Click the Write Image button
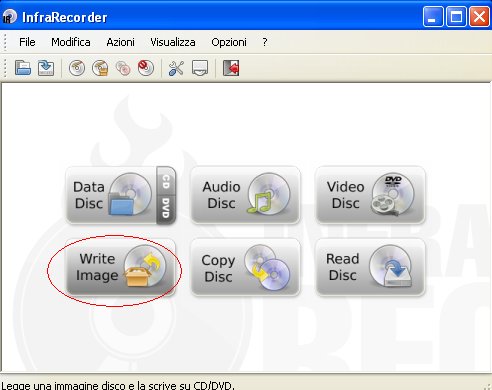Screen dimensions: 492x390 [x=121, y=267]
